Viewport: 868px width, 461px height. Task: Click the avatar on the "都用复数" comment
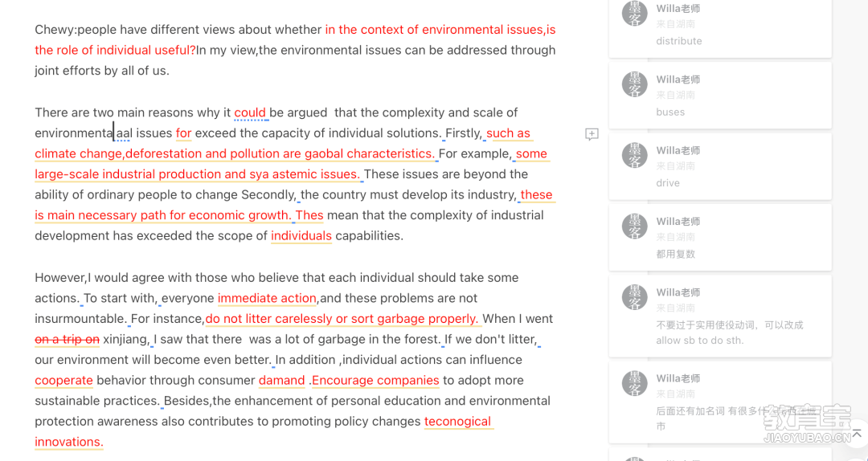pyautogui.click(x=634, y=226)
